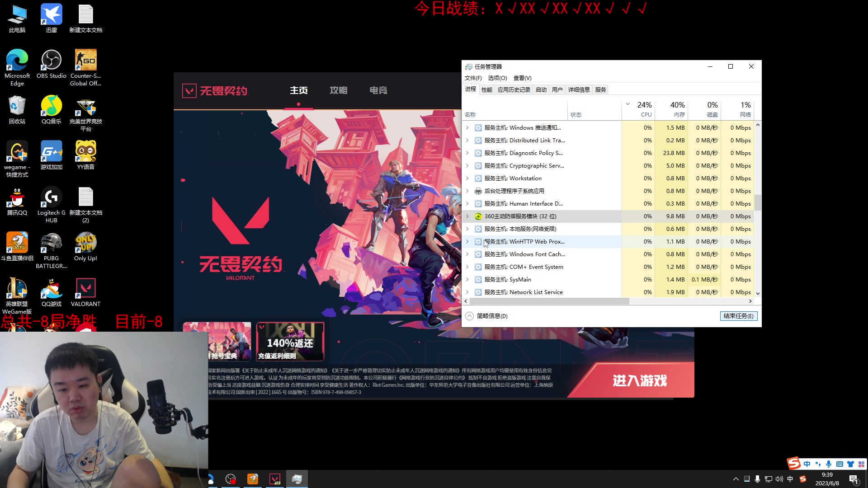Open the 此电脑 desktop icon
The image size is (868, 488).
coord(17,19)
